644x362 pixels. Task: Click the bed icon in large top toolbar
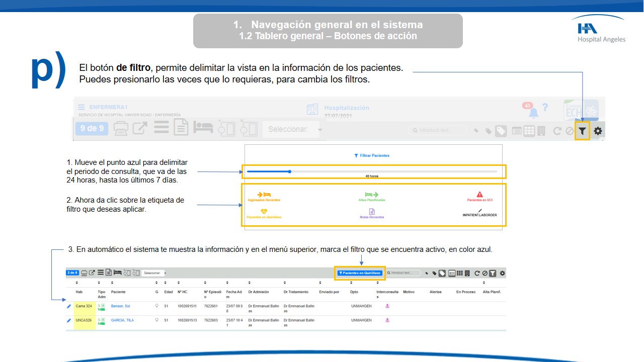point(204,128)
